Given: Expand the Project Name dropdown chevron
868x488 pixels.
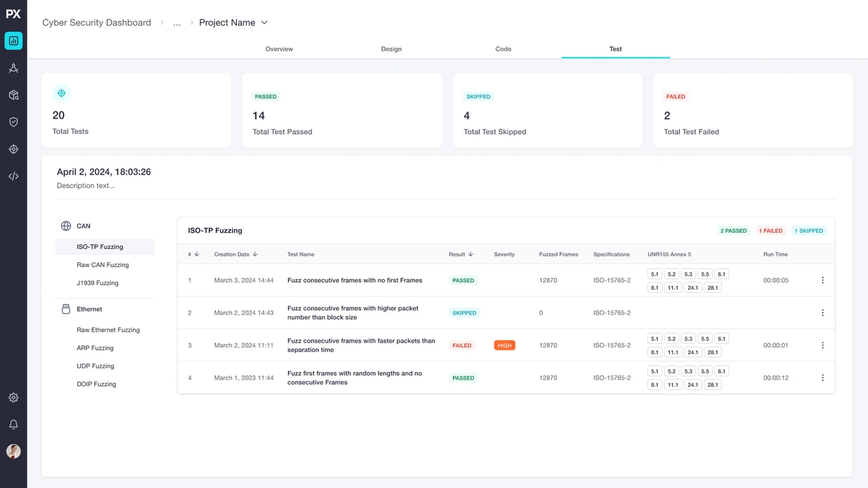Looking at the screenshot, I should click(x=264, y=22).
